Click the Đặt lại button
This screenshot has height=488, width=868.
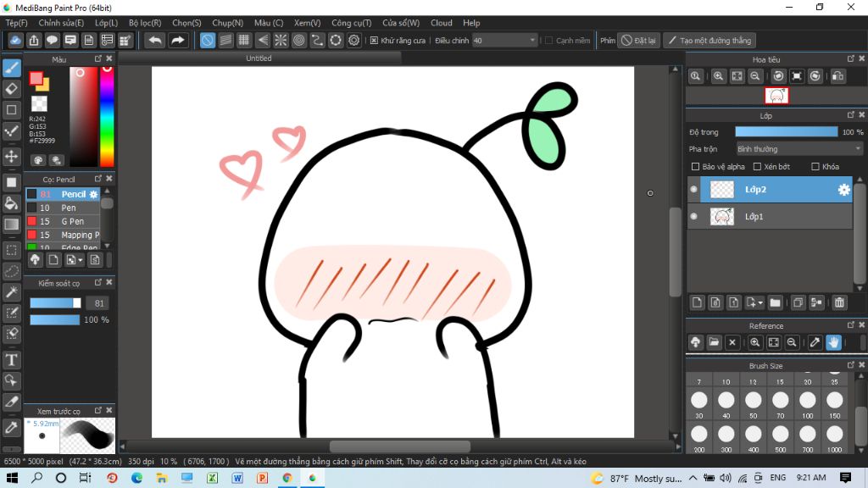638,40
